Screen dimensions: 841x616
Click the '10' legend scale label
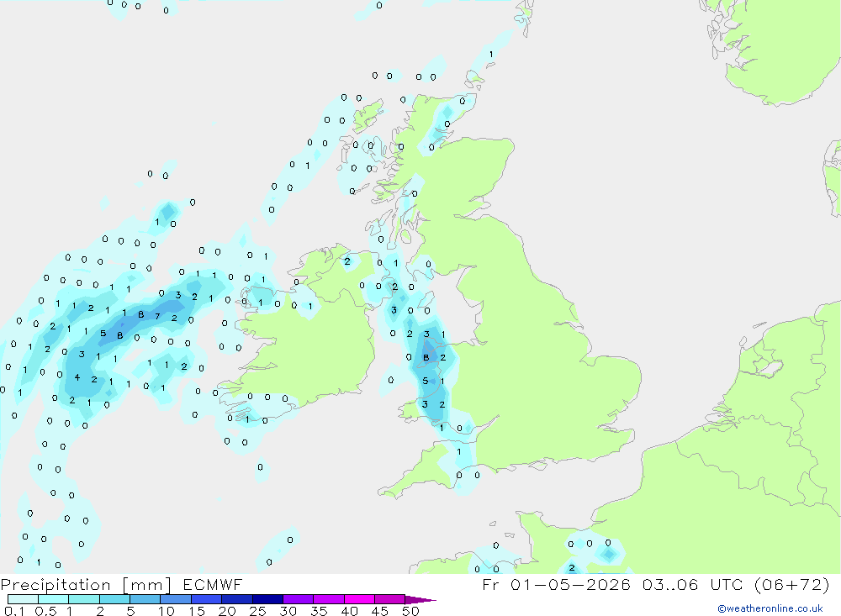pyautogui.click(x=167, y=611)
